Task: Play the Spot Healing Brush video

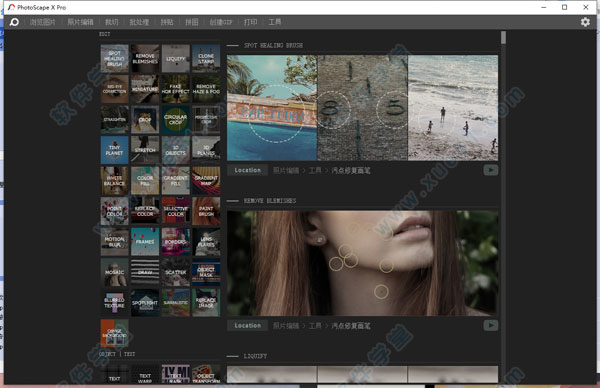Action: 491,170
